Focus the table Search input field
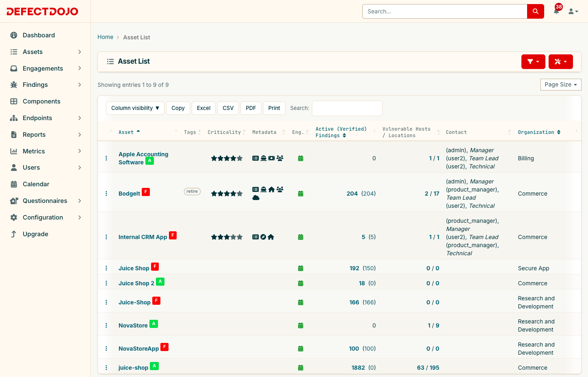Viewport: 588px width, 377px height. pos(347,108)
